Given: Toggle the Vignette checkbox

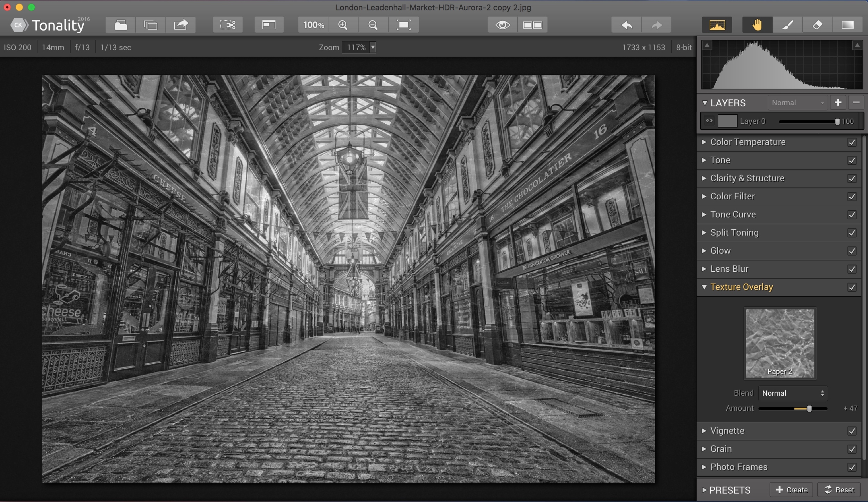Looking at the screenshot, I should coord(852,431).
